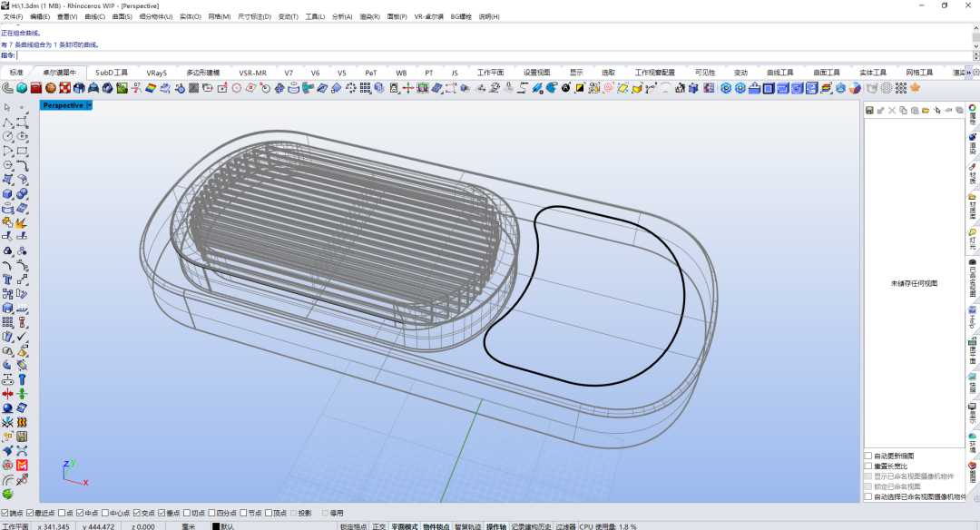Enable the 切点 osnap checkbox
This screenshot has height=530, width=980.
pos(187,513)
